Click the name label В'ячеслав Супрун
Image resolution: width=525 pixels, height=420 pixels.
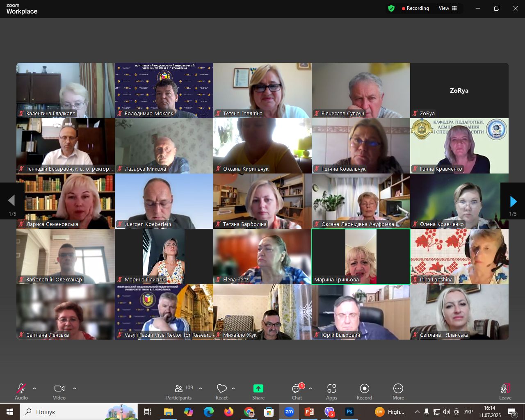click(343, 114)
